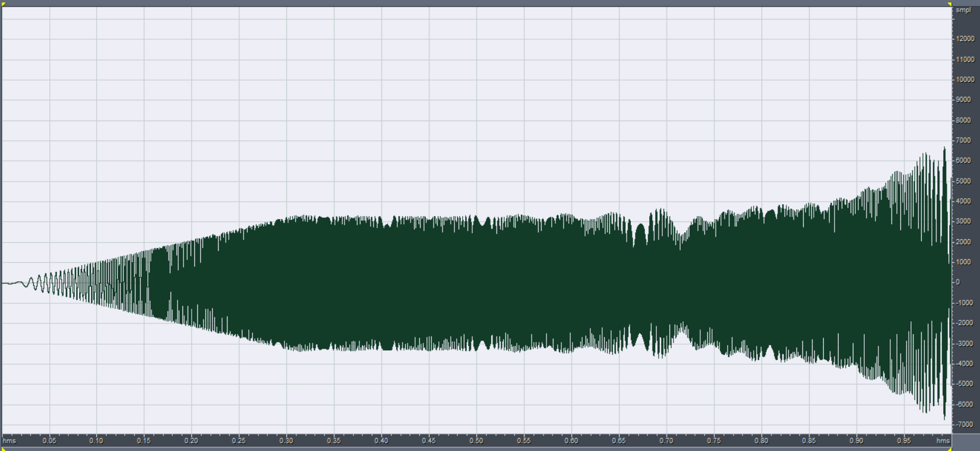The width and height of the screenshot is (980, 451).
Task: Click the -3000 value on the amplitude ruler
Action: 965,344
